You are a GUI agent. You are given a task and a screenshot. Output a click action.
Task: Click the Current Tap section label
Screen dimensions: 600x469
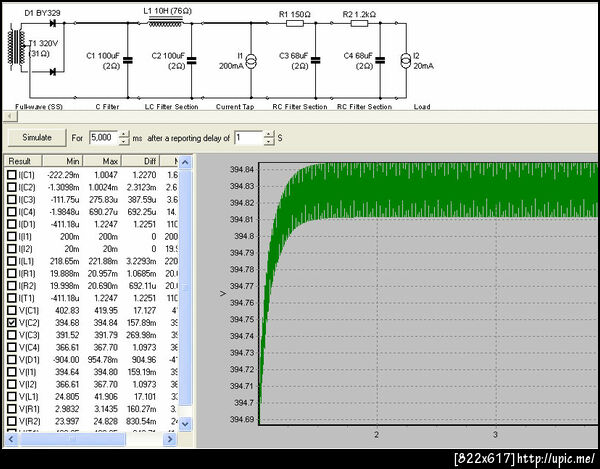(235, 107)
